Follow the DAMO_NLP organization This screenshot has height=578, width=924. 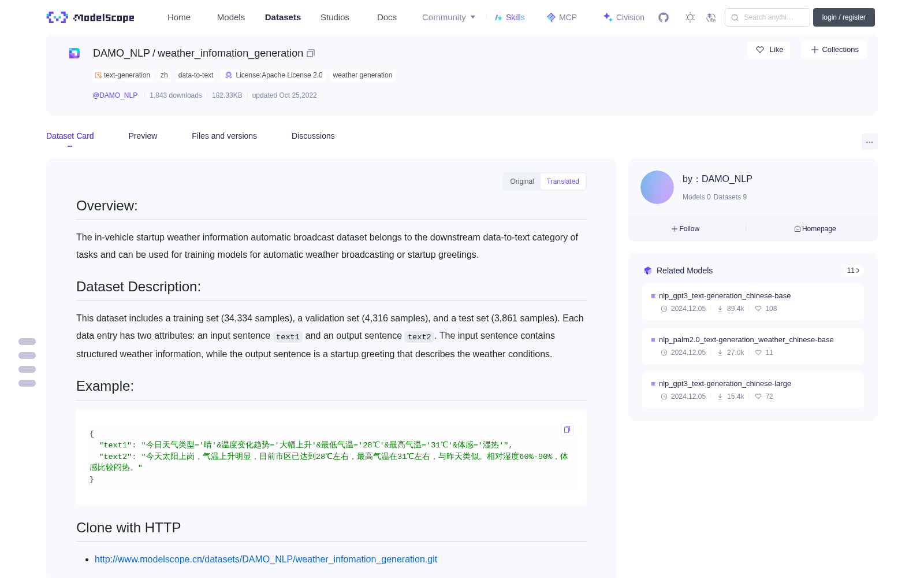coord(685,229)
